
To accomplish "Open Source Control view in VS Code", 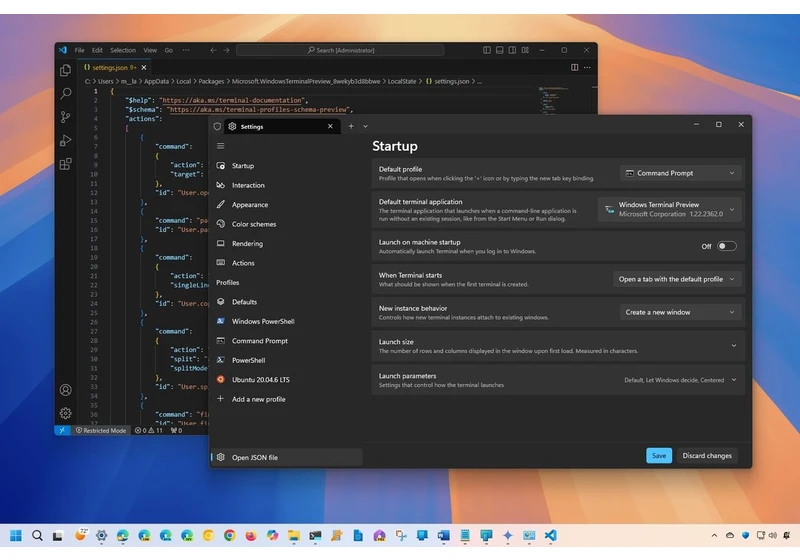I will (x=65, y=117).
